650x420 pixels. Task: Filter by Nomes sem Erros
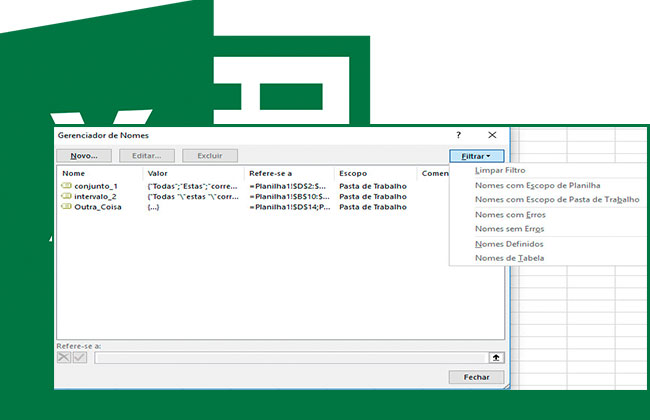pos(509,229)
